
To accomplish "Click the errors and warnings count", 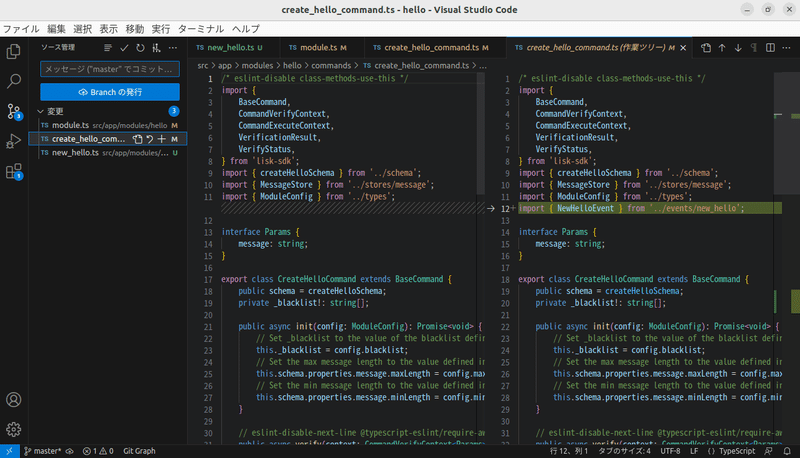I will coord(98,451).
